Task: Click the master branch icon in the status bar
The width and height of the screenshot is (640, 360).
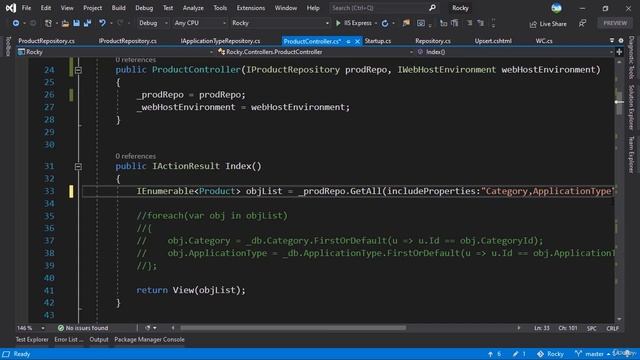Action: (578, 354)
